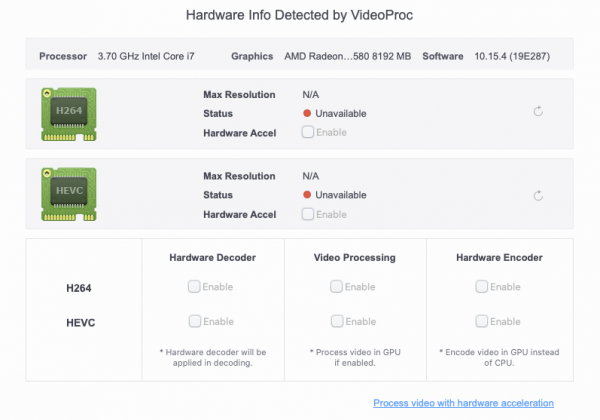Image resolution: width=600 pixels, height=420 pixels.
Task: Toggle H264 Video Processing checkbox
Action: (337, 287)
